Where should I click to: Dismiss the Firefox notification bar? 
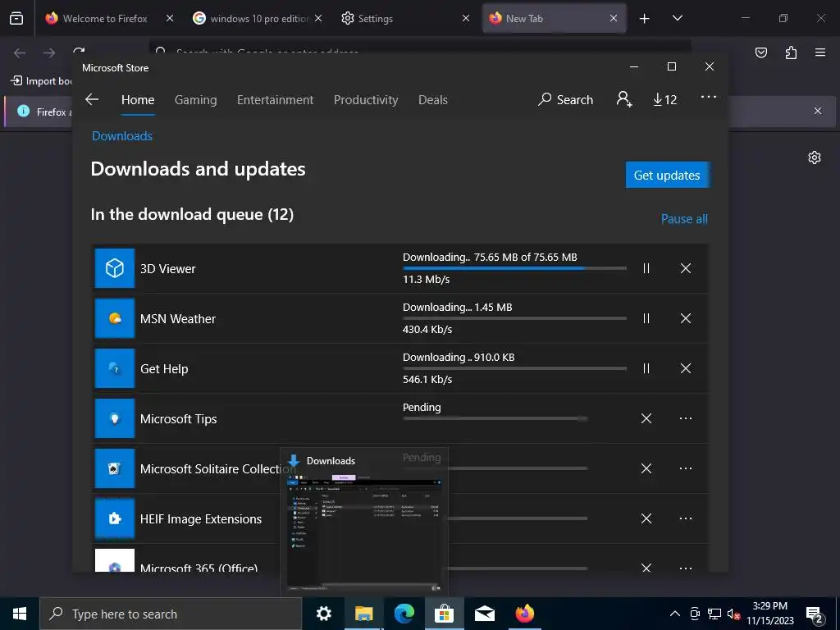point(818,111)
